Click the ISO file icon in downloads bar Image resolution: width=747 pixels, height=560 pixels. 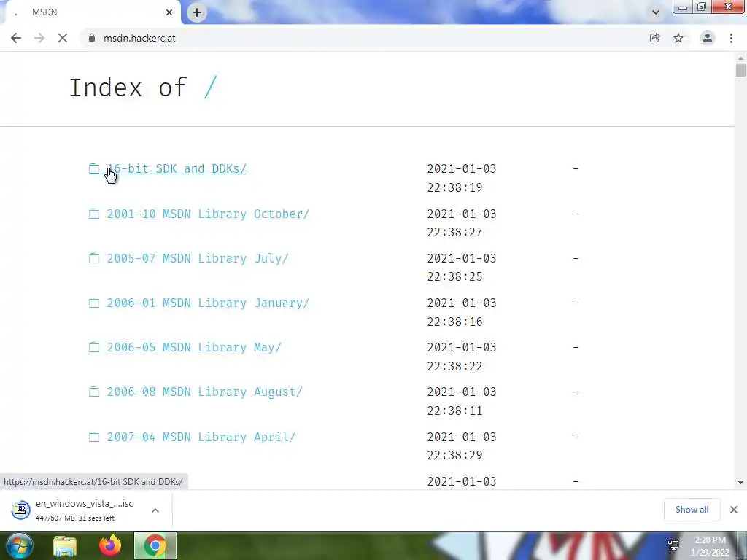[x=21, y=510]
